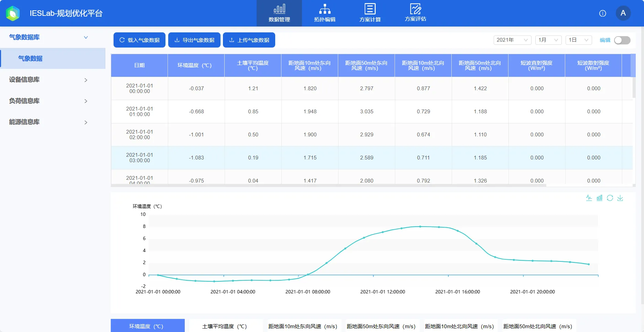Click wind speed cell 2.589
Image resolution: width=644 pixels, height=332 pixels.
click(367, 158)
